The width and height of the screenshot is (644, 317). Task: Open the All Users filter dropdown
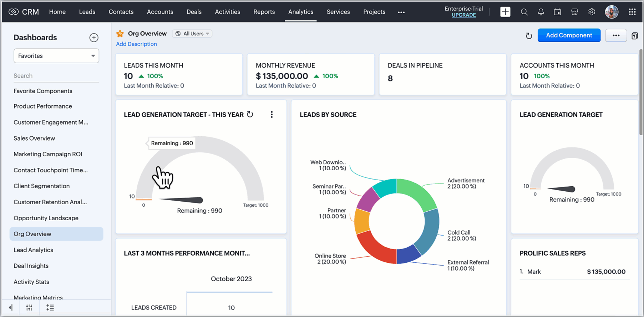[x=192, y=34]
